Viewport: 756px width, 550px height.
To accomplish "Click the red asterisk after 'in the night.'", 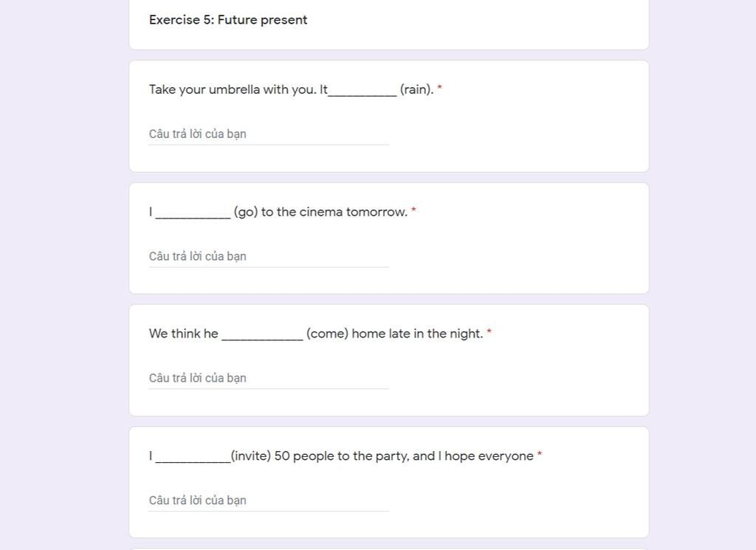I will pyautogui.click(x=489, y=332).
